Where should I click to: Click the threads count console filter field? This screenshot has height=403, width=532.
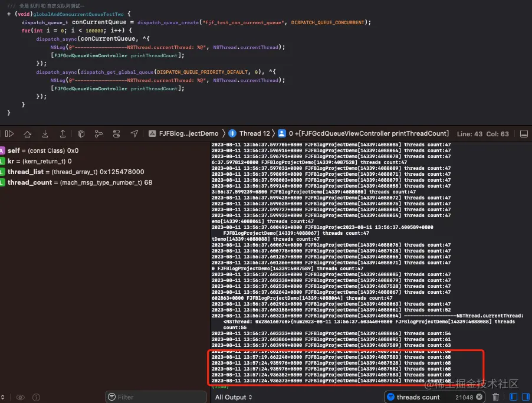[434, 397]
